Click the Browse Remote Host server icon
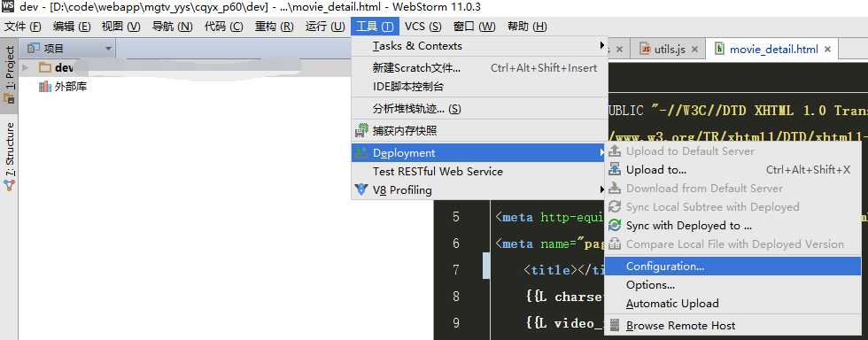 [615, 325]
